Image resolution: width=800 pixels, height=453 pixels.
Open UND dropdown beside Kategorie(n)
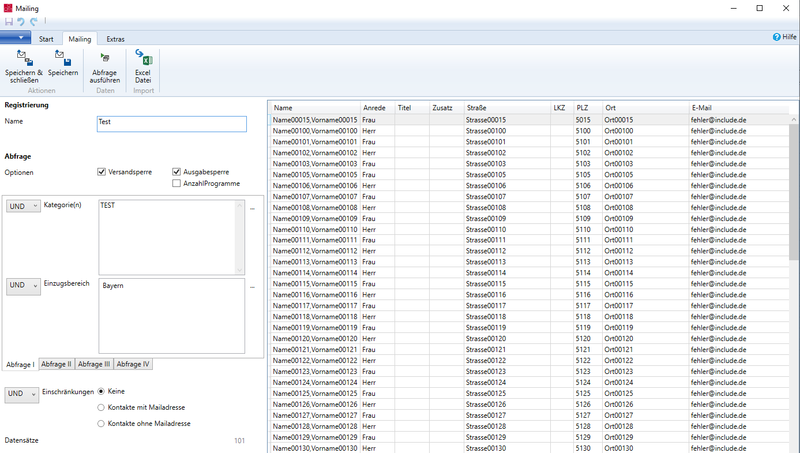tap(23, 206)
